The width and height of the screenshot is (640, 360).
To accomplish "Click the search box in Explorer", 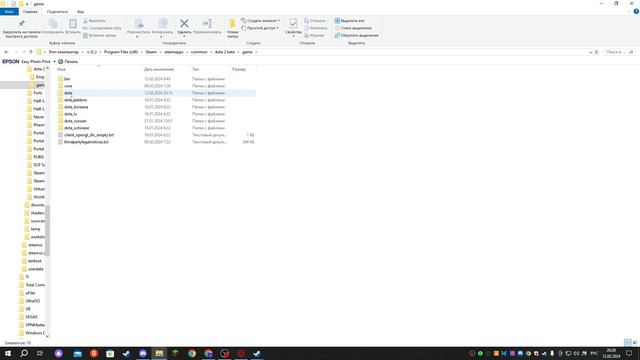I will click(x=619, y=52).
